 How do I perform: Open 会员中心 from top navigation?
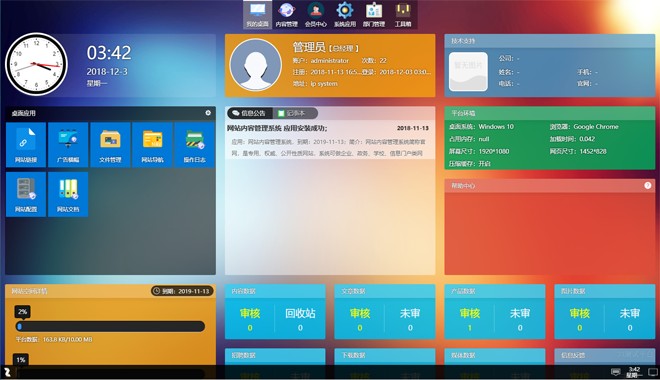(316, 15)
